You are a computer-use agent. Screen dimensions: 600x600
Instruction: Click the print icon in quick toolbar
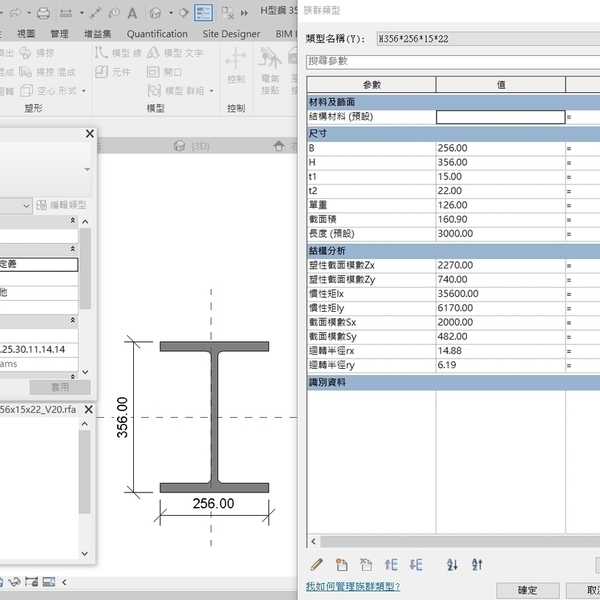[43, 13]
